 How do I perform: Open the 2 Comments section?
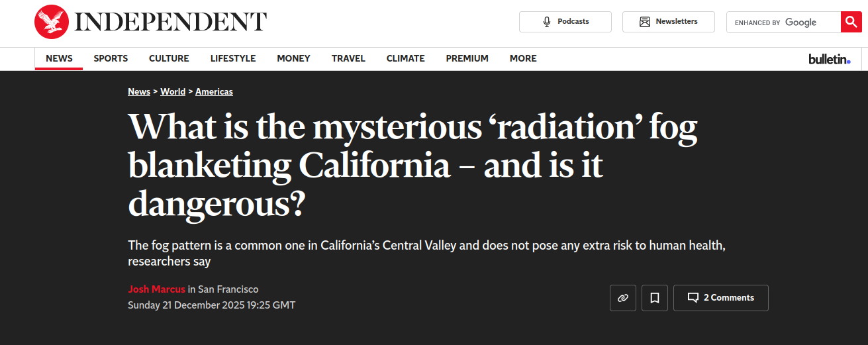click(720, 298)
